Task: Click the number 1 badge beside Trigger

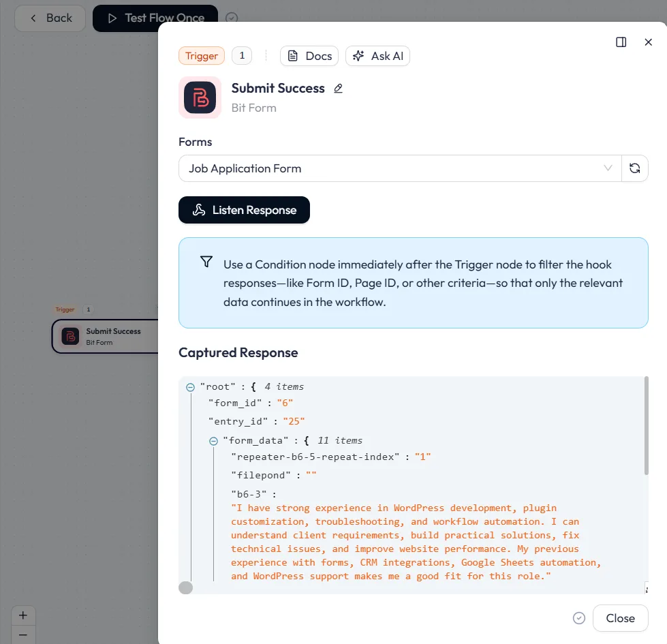Action: [x=242, y=56]
